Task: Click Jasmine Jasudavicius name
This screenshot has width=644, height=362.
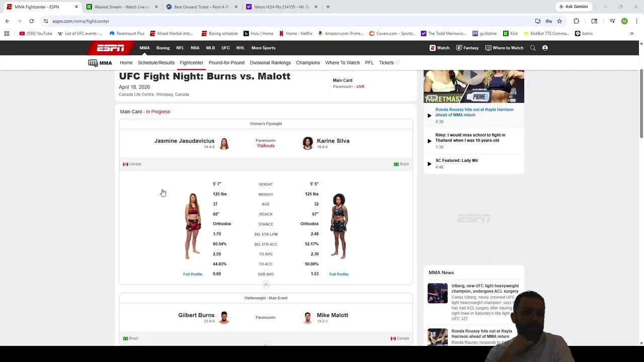Action: pos(184,141)
